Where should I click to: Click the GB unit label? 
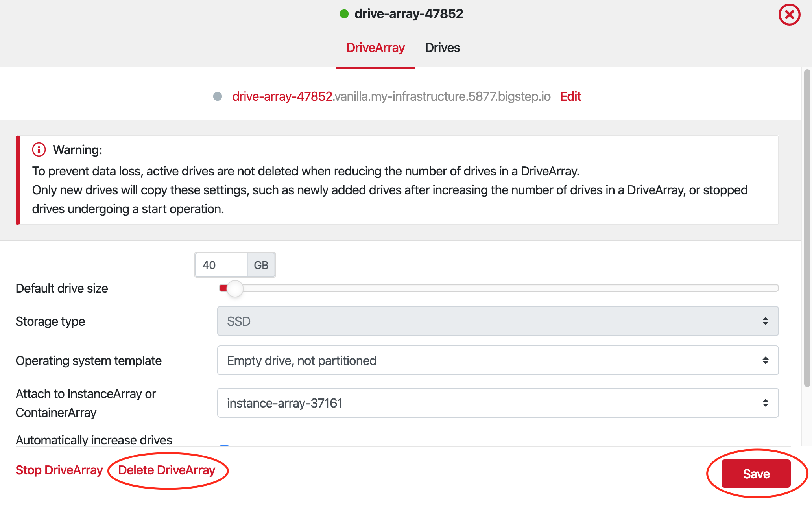(x=261, y=265)
